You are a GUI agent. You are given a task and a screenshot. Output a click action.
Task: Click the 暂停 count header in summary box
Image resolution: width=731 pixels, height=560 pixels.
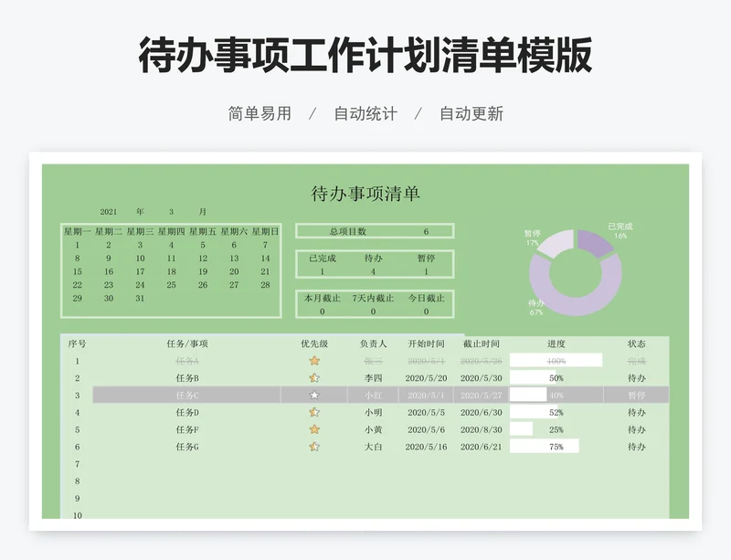coord(426,258)
